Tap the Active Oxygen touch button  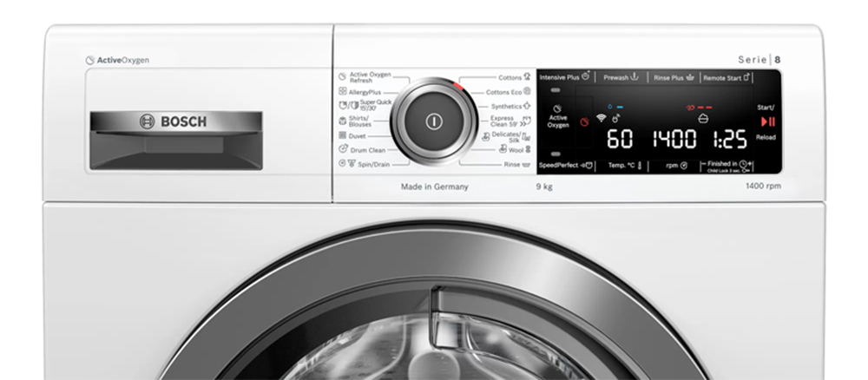558,117
